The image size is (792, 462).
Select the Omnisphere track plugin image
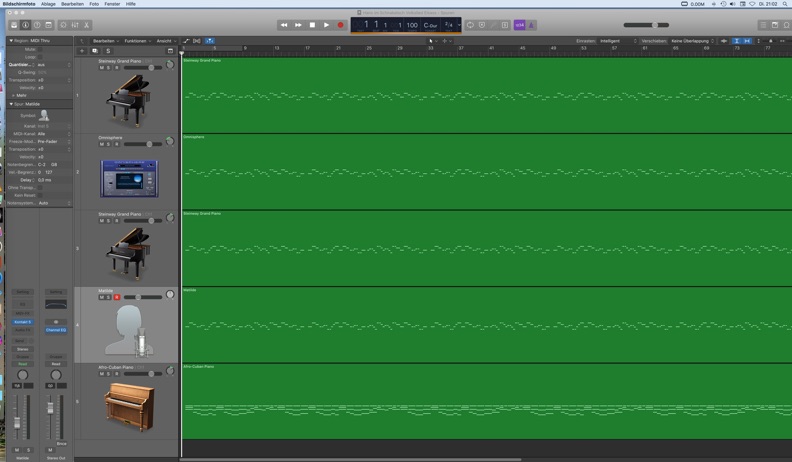[x=129, y=178]
